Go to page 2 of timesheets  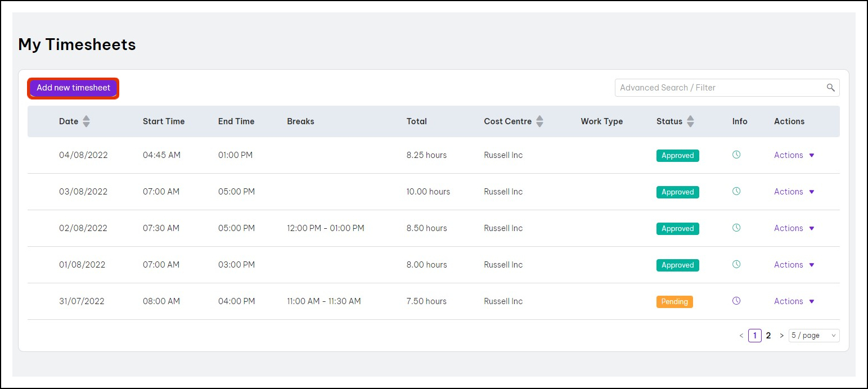coord(768,336)
